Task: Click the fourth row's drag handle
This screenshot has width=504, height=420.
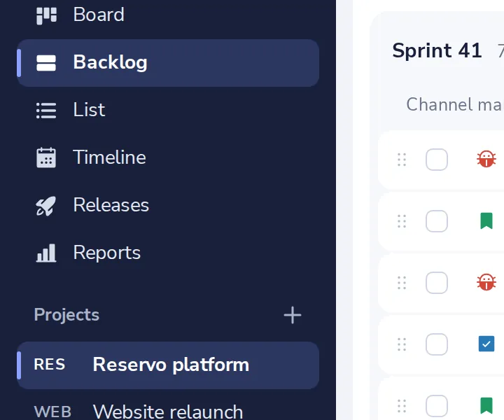Action: click(402, 344)
